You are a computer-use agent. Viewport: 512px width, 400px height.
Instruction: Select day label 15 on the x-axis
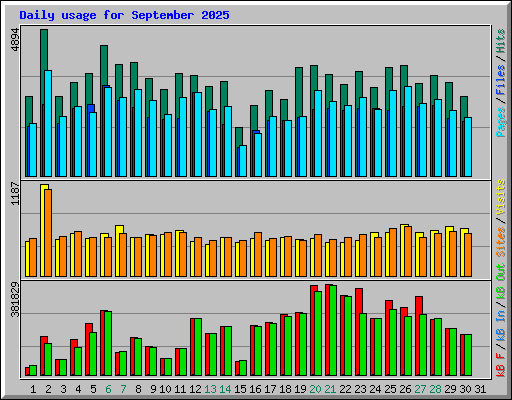point(240,389)
